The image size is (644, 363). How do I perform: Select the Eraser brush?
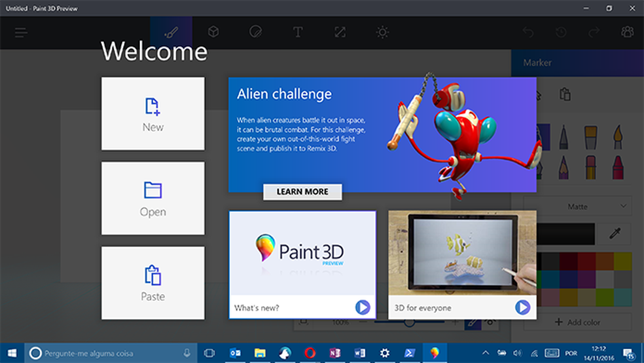point(590,167)
